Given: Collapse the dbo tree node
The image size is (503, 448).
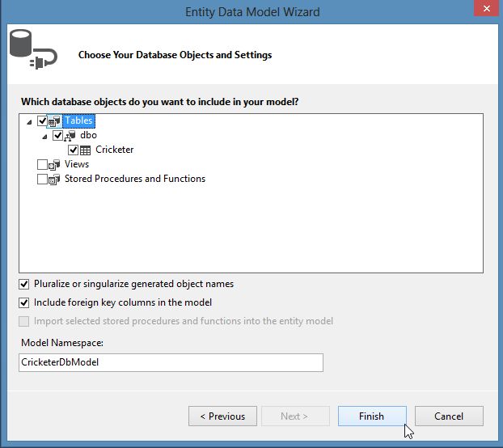Looking at the screenshot, I should coord(45,137).
